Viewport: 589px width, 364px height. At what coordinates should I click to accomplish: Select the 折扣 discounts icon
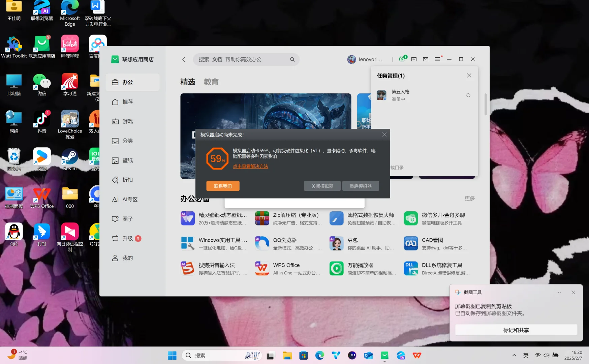point(127,180)
